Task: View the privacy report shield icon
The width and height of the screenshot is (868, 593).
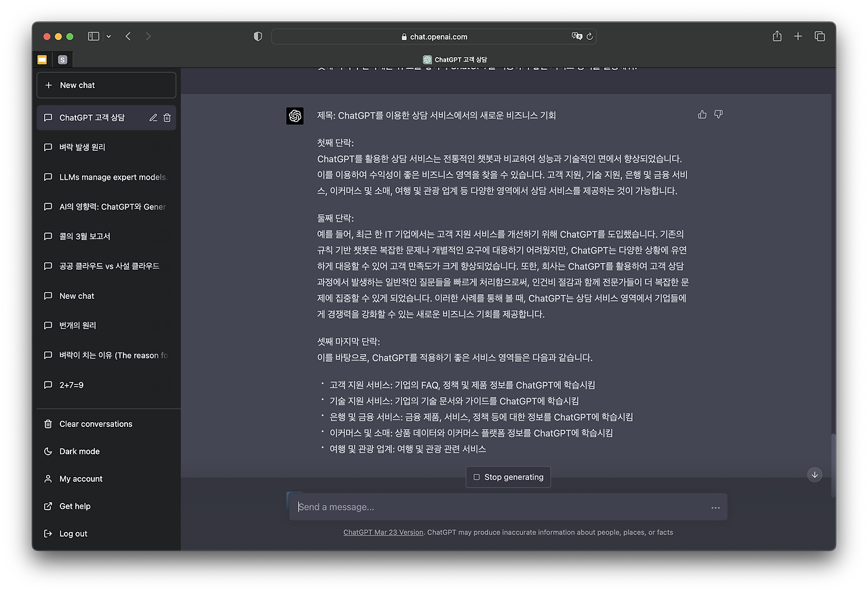Action: click(x=258, y=37)
